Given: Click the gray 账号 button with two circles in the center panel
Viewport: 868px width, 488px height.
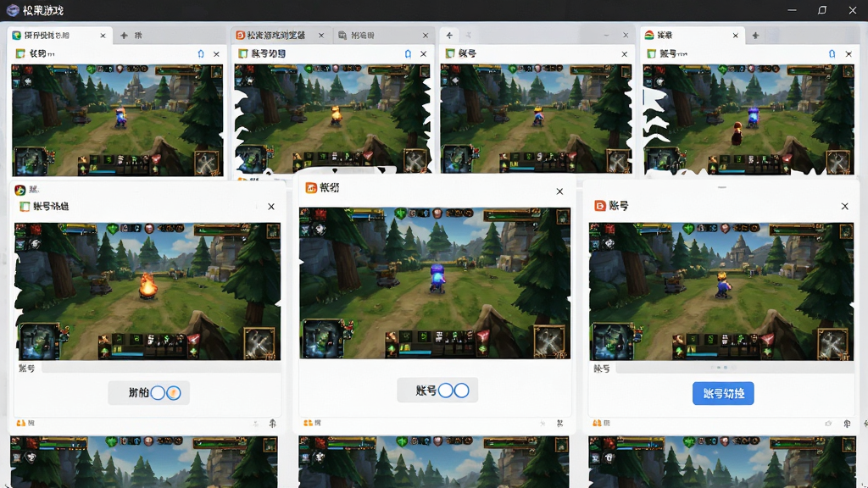Looking at the screenshot, I should pos(437,391).
